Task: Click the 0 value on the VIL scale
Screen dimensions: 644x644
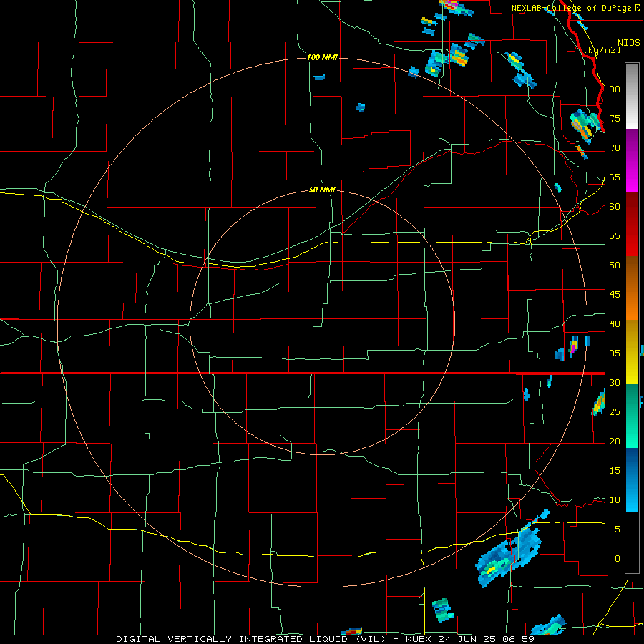Action: click(x=618, y=559)
